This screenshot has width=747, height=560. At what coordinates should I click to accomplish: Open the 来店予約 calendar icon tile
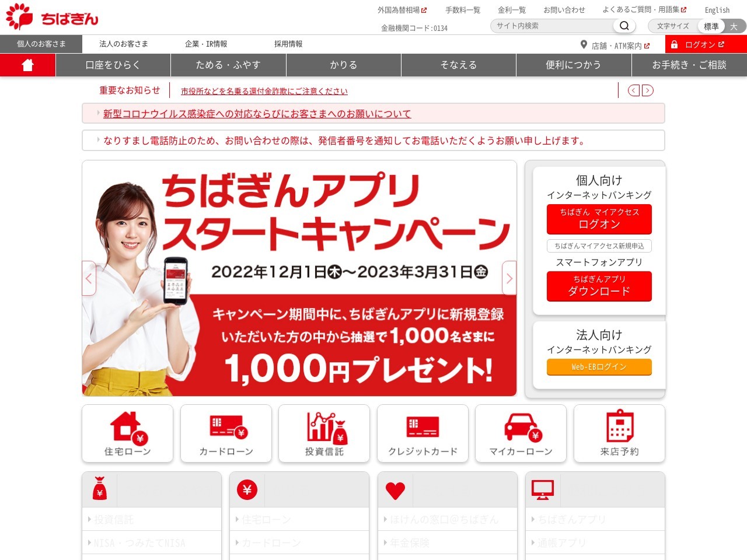click(x=620, y=433)
